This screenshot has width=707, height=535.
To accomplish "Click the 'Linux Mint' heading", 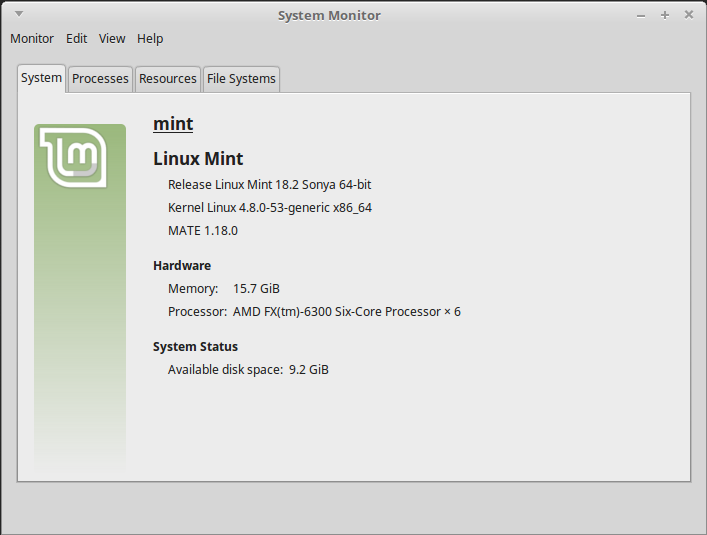I will point(198,159).
